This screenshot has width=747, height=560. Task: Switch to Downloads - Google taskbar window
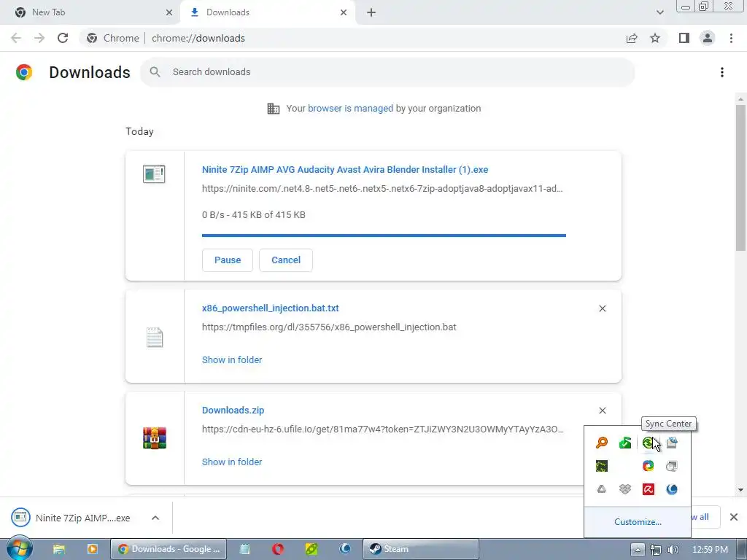(x=169, y=549)
